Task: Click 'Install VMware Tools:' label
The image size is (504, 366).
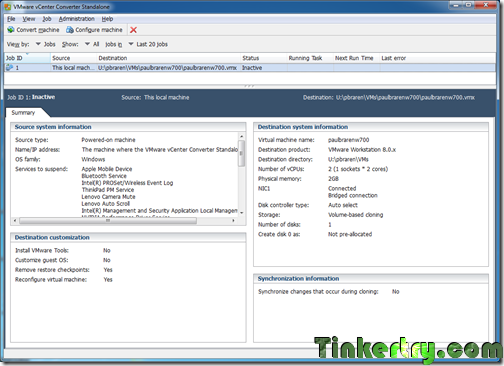Action: tap(42, 250)
